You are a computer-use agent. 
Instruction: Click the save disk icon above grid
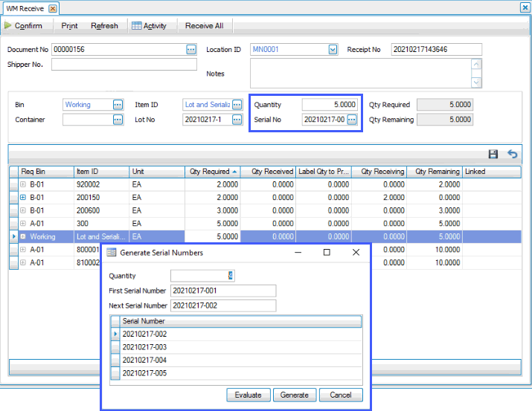click(x=493, y=154)
